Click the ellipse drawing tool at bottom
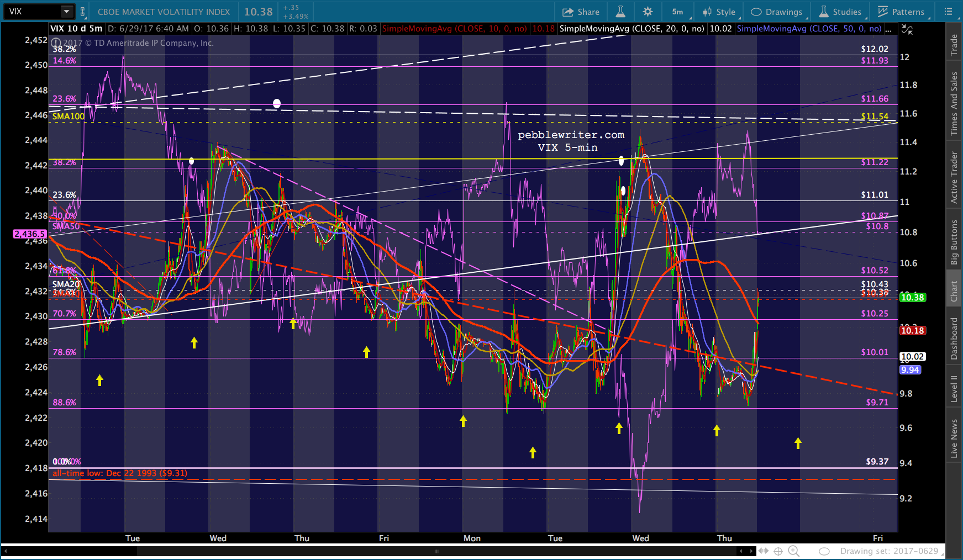This screenshot has height=560, width=963. click(824, 551)
